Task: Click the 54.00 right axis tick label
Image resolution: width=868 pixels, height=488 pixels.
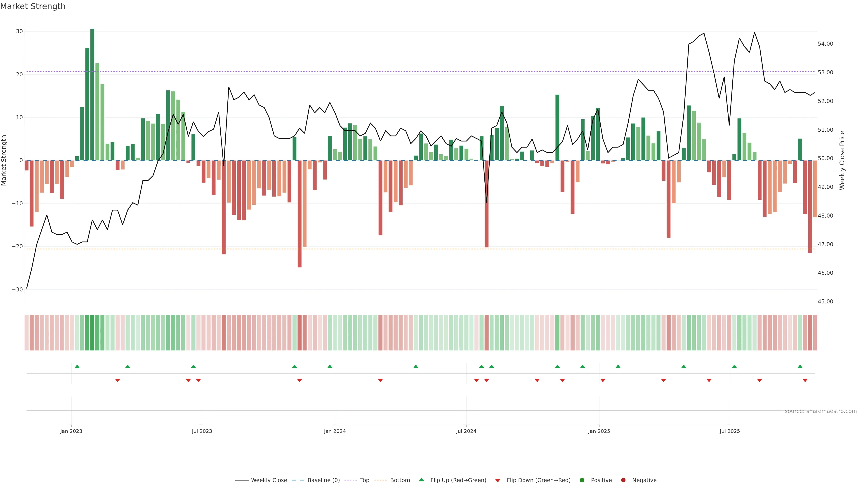Action: [825, 44]
